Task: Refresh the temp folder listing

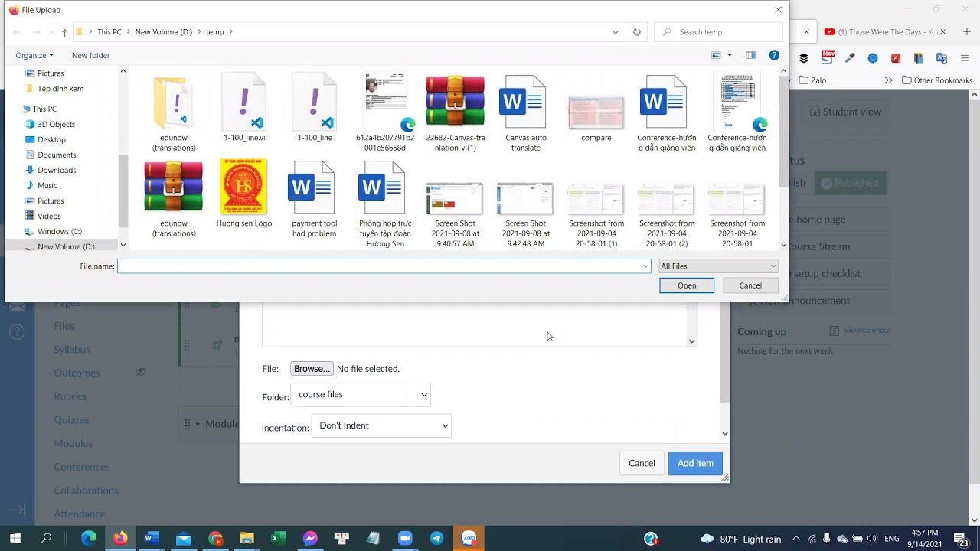Action: pos(636,32)
